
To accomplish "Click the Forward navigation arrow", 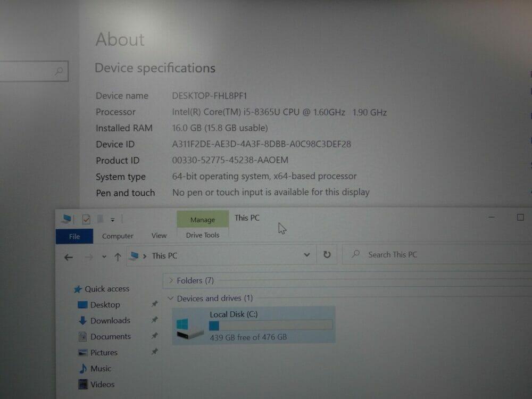I will pyautogui.click(x=88, y=257).
